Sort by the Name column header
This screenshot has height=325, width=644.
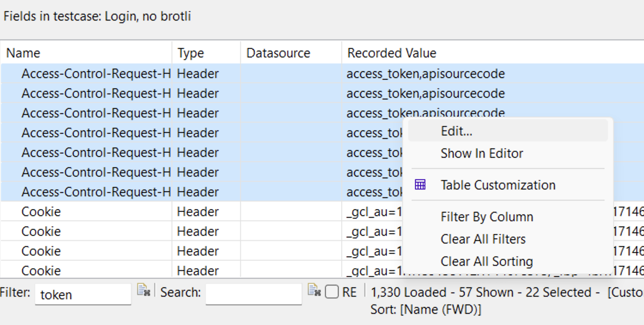(x=86, y=53)
